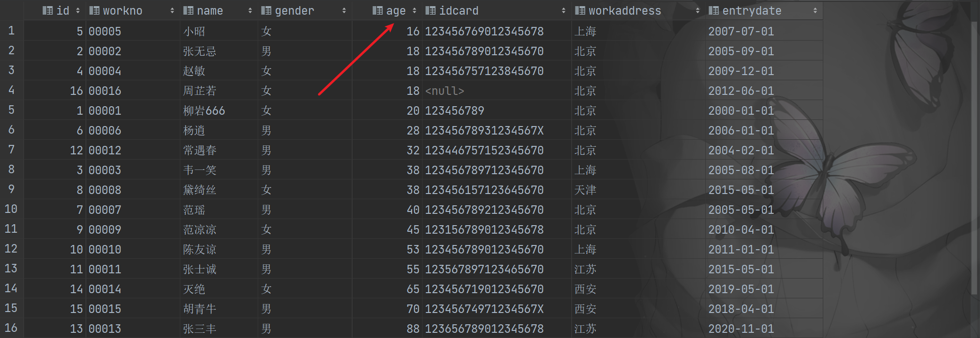Sort by the workaddress column arrows
The width and height of the screenshot is (980, 338).
click(698, 10)
